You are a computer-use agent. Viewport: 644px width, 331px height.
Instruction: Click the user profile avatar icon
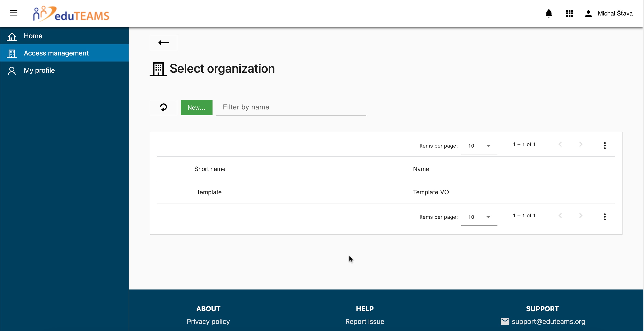tap(588, 14)
